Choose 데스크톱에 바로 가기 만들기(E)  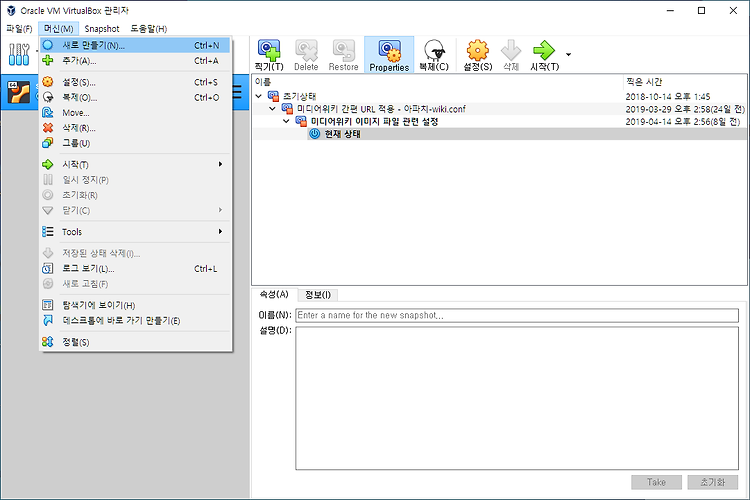tap(135, 321)
